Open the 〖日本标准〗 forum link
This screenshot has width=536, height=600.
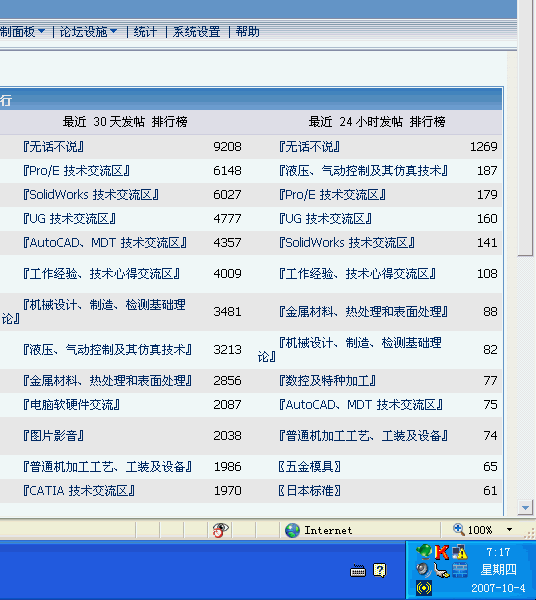pos(310,491)
